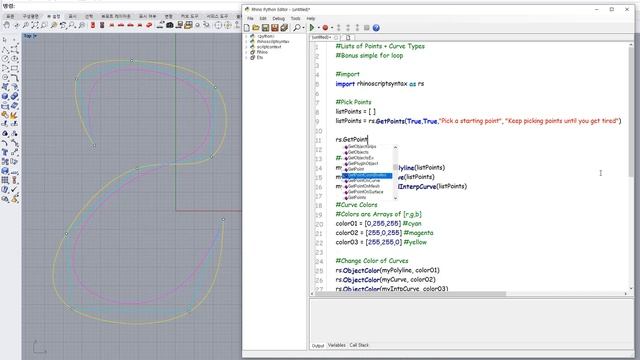Add a new tab with the page icon

point(348,38)
